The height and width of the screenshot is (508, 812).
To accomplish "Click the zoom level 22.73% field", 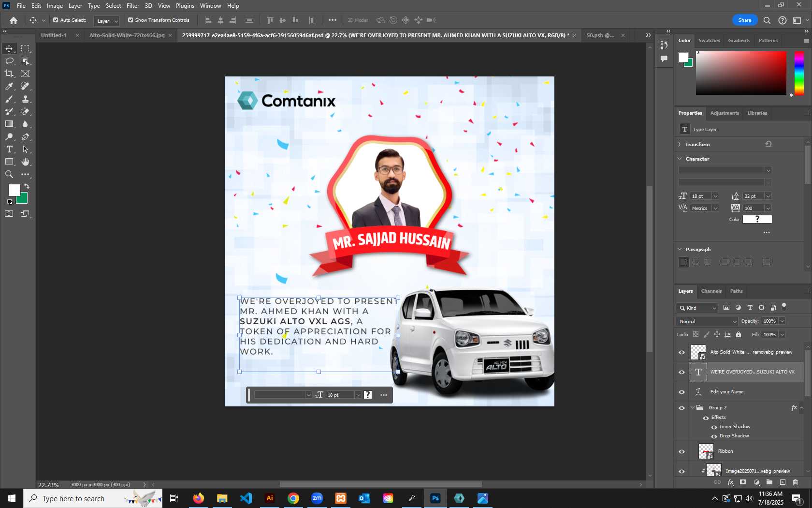I will (x=49, y=485).
